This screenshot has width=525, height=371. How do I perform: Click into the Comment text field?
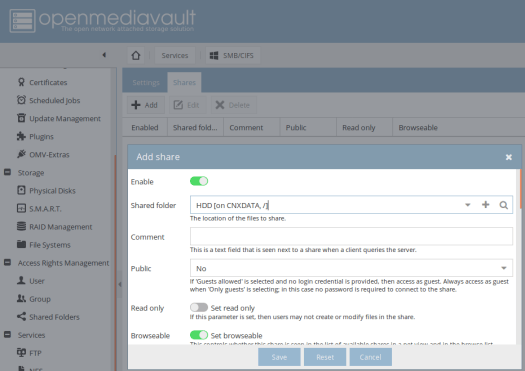coord(351,236)
